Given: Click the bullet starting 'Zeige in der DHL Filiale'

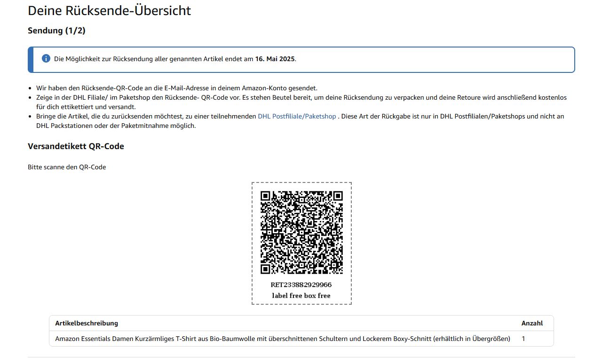Looking at the screenshot, I should (x=301, y=102).
